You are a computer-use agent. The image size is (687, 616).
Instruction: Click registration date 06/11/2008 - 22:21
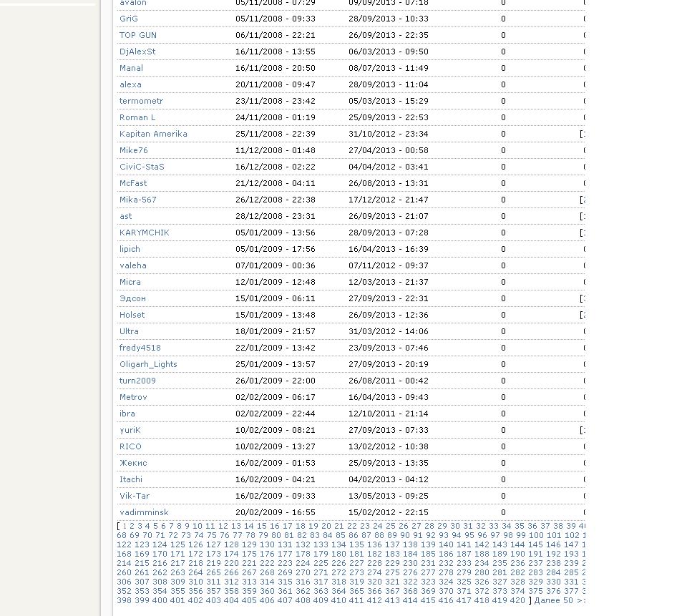(275, 35)
